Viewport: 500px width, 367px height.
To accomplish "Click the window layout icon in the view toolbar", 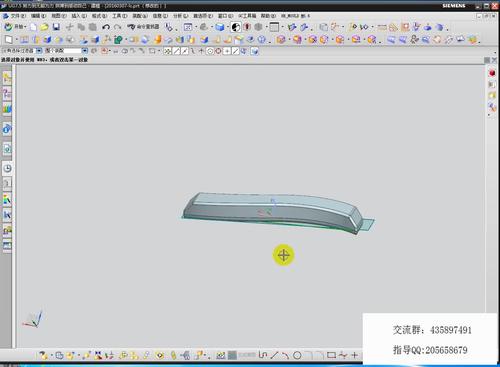I will click(274, 27).
